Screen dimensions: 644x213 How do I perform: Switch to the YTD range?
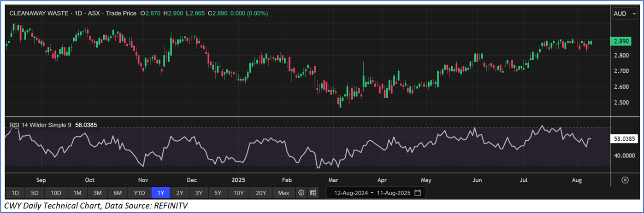[x=140, y=192]
